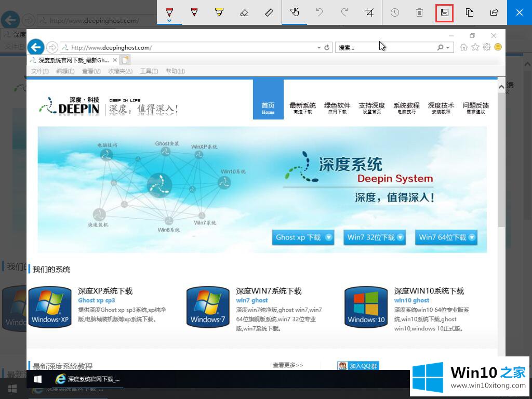Image resolution: width=532 pixels, height=399 pixels.
Task: Click the search magnifier icon
Action: 441,47
